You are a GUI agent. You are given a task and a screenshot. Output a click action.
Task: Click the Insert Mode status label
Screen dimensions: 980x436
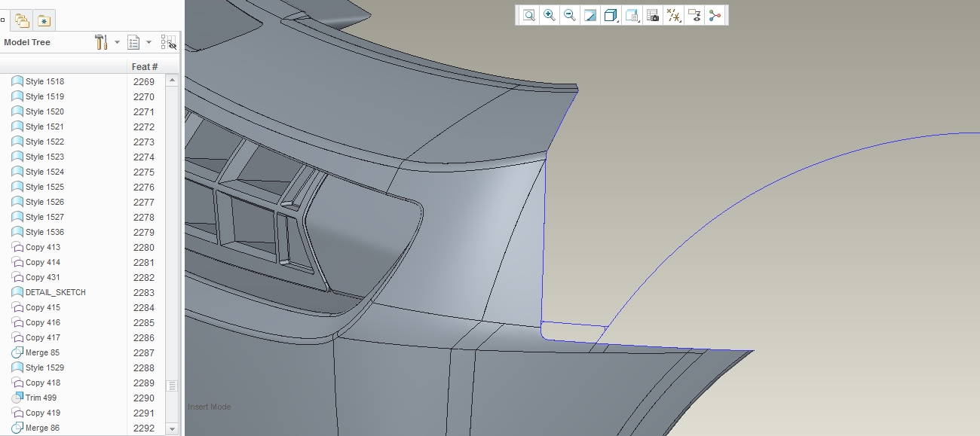[x=210, y=407]
